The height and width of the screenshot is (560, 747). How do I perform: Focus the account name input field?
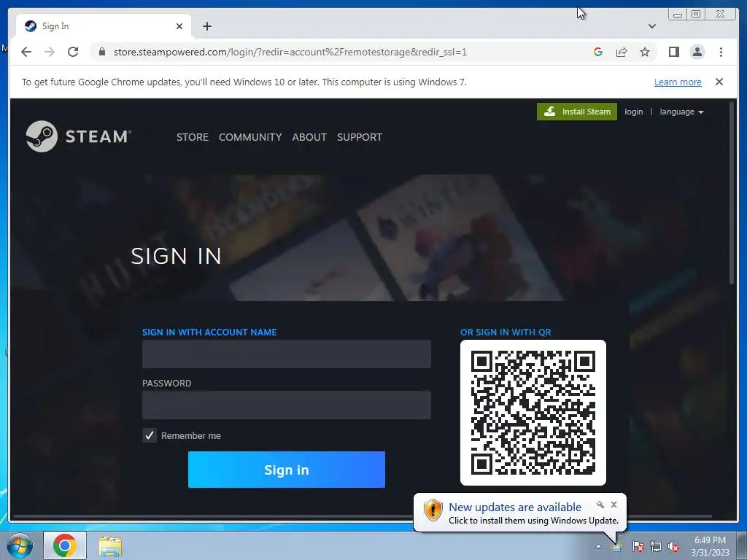(286, 354)
